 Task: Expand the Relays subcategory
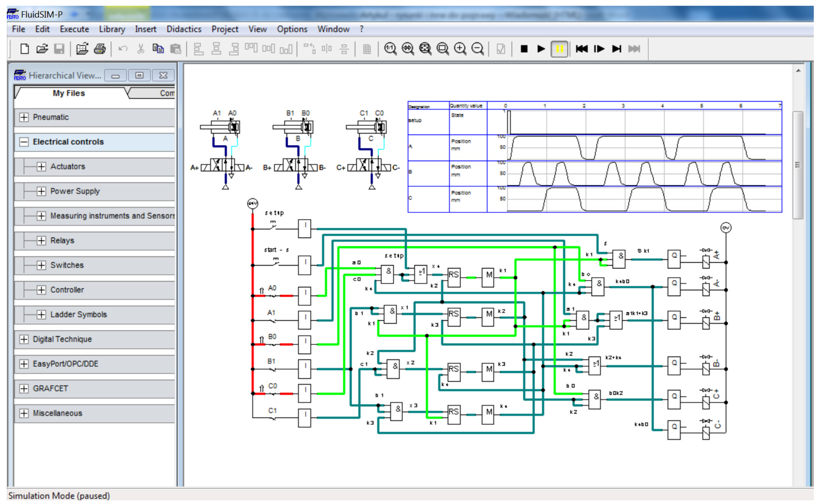point(41,241)
